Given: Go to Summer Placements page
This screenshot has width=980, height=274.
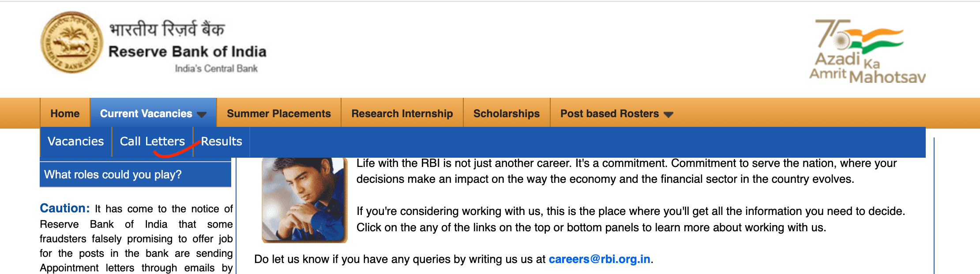Looking at the screenshot, I should click(279, 113).
